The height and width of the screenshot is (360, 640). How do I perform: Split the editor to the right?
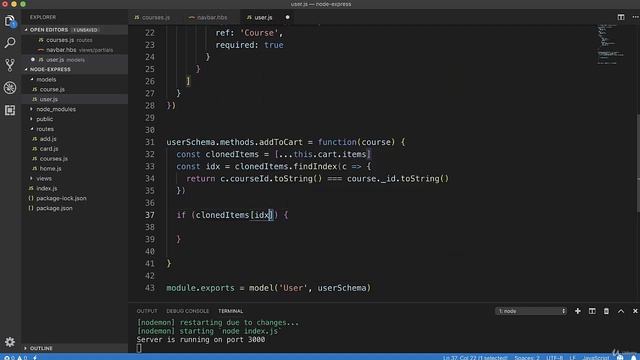point(621,17)
